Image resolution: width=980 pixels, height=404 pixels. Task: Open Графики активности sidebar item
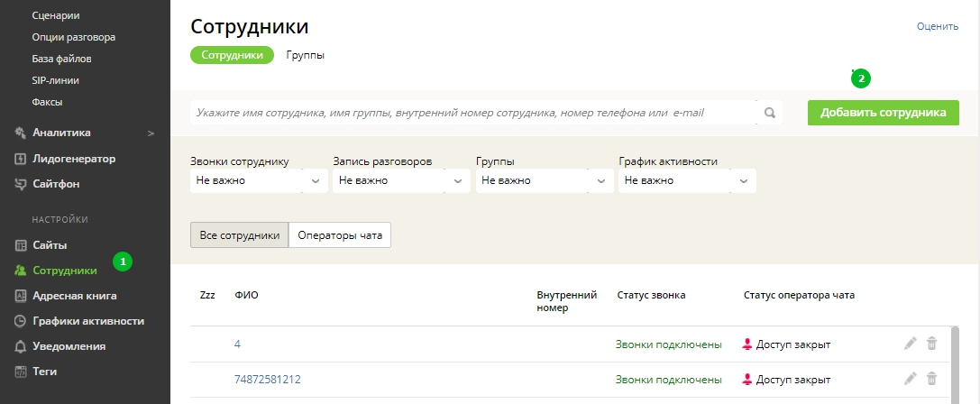tap(88, 320)
